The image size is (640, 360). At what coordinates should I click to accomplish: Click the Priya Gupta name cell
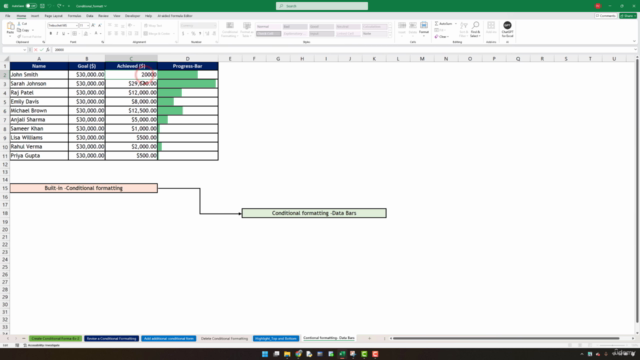[39, 156]
